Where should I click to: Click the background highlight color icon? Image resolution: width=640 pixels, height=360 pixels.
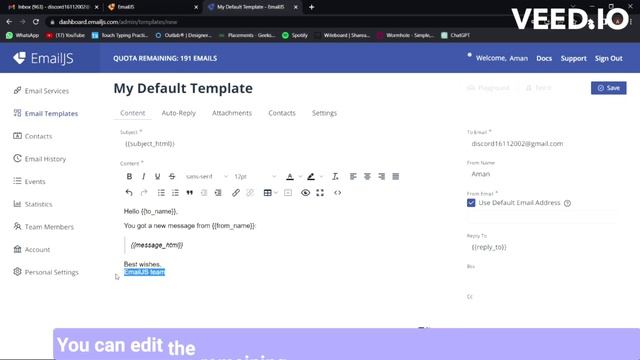(x=311, y=176)
